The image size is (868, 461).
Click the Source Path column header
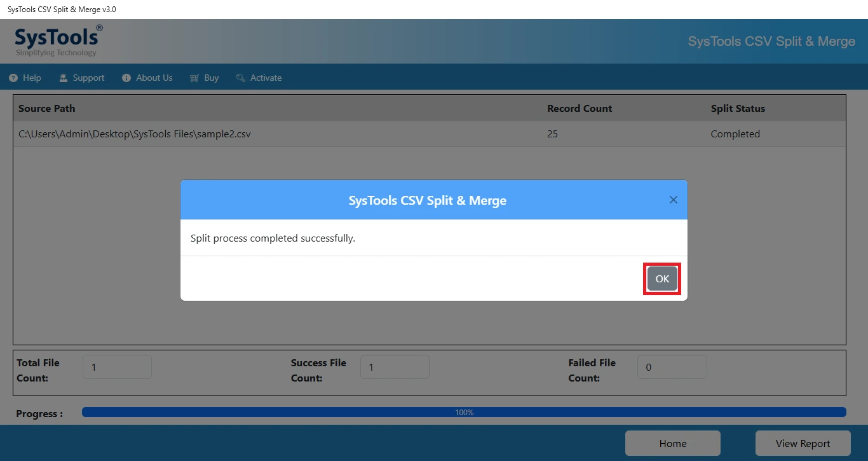click(x=47, y=108)
